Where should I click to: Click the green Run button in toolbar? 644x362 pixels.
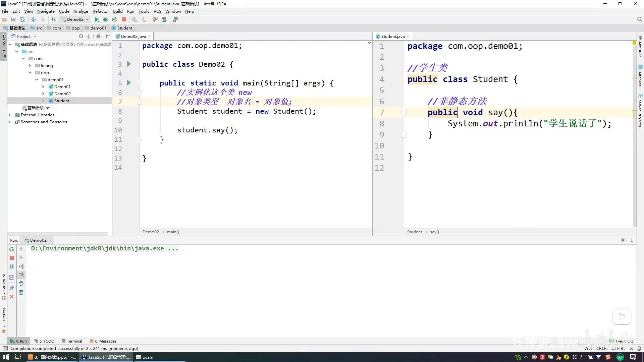97,19
